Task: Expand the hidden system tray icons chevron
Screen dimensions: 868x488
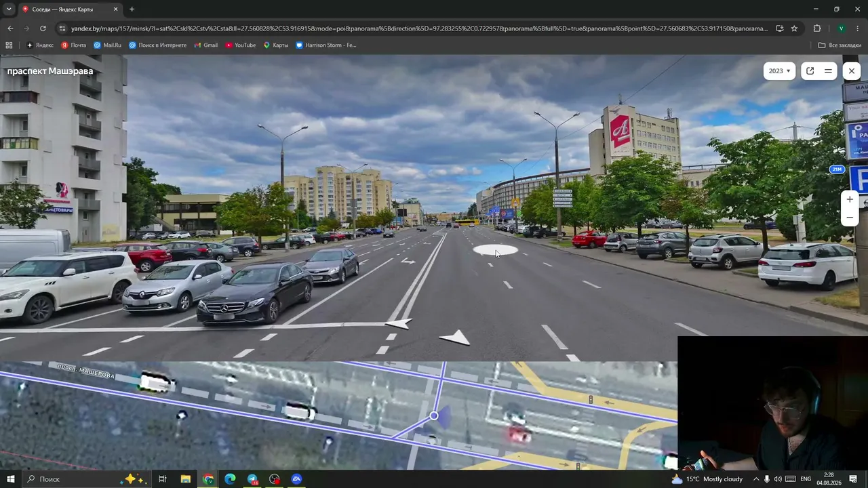Action: pyautogui.click(x=756, y=479)
